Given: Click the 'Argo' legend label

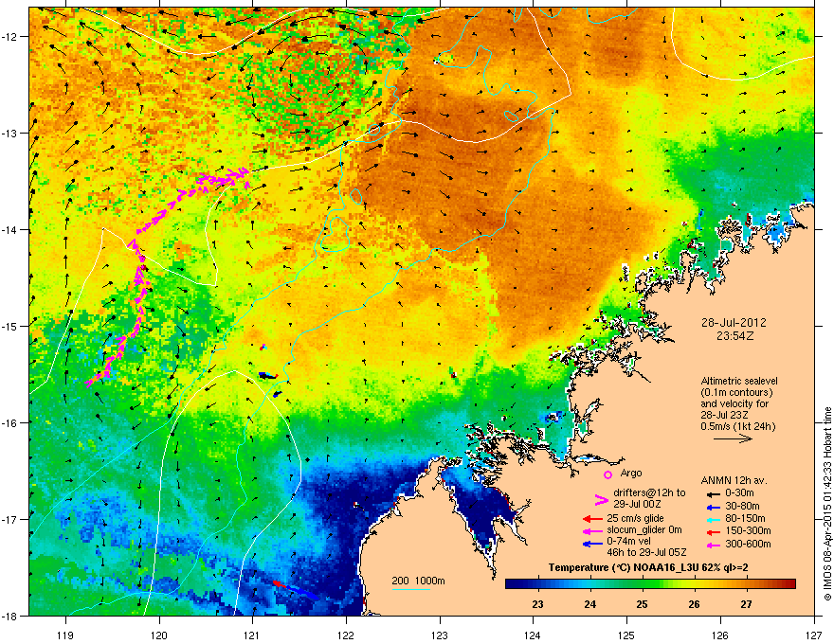Looking at the screenshot, I should point(631,473).
